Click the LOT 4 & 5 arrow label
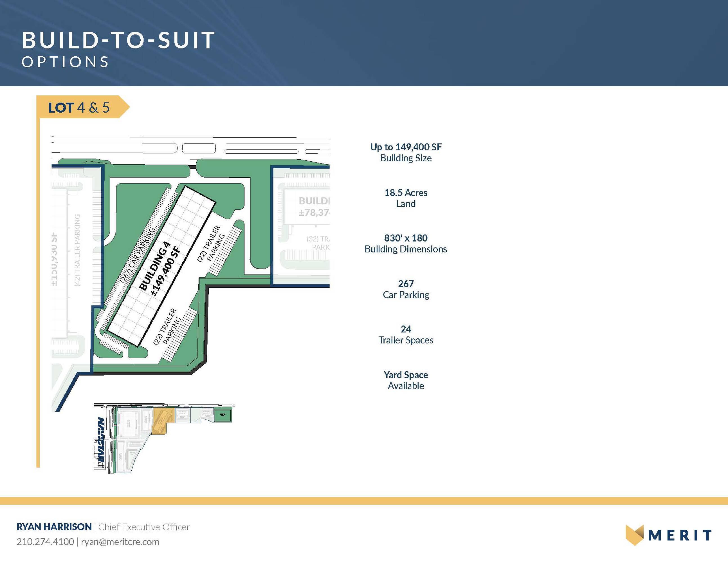This screenshot has height=563, width=728. coord(79,108)
